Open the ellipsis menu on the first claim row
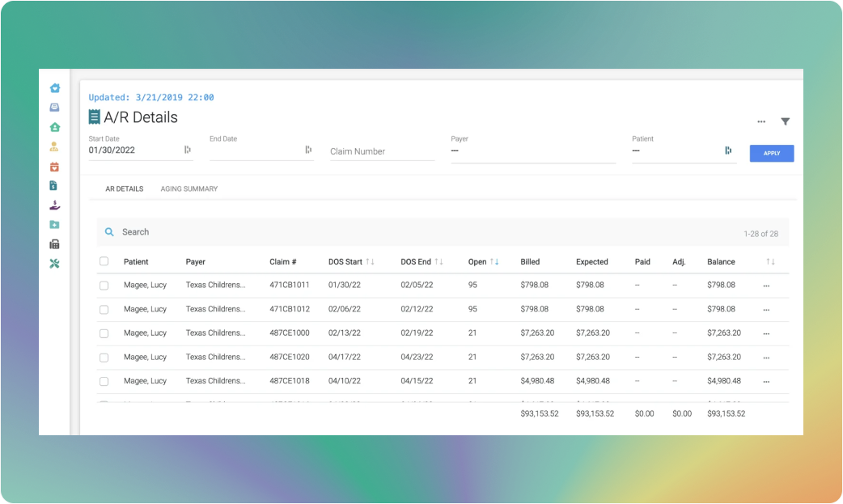Screen dimensions: 843x504 (766, 285)
